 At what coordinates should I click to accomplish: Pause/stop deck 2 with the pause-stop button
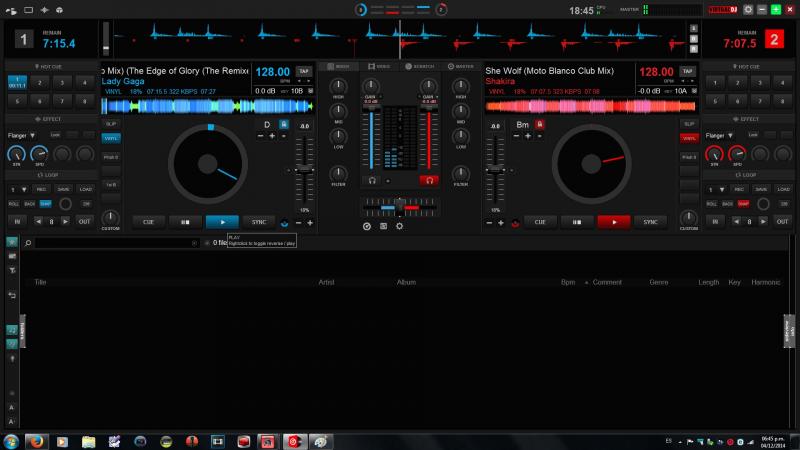pyautogui.click(x=577, y=222)
